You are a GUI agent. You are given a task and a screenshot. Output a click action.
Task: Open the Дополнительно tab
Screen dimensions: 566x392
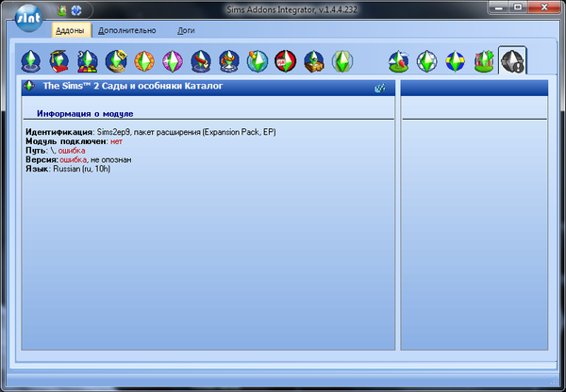point(127,31)
